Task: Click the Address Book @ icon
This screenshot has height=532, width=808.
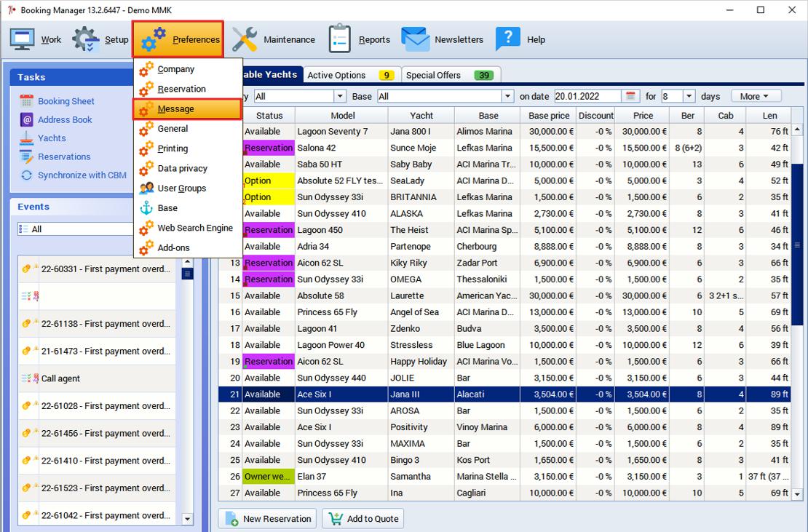Action: (x=26, y=119)
